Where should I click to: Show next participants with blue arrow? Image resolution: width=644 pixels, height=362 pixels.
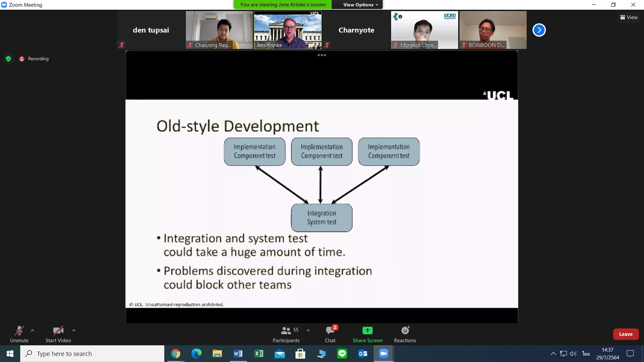point(539,30)
